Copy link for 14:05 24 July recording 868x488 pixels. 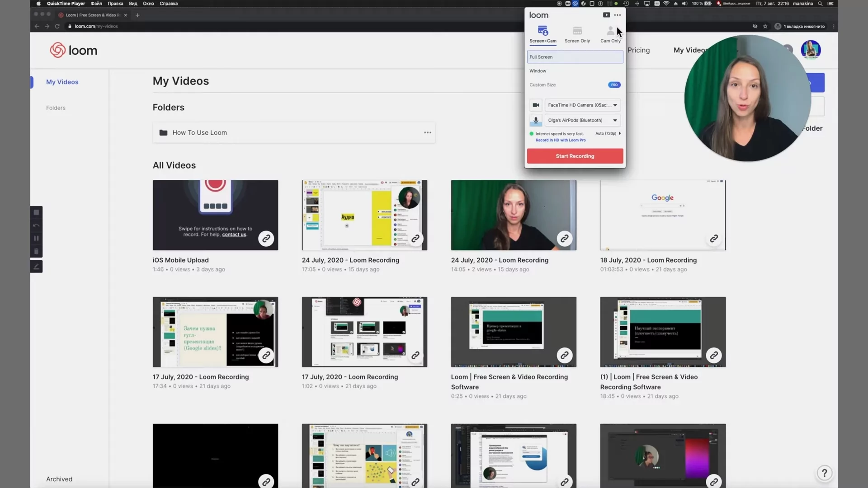[565, 239]
